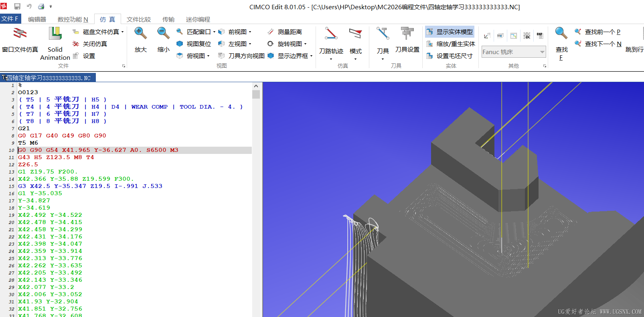Click the 左视图 left view cube icon
The height and width of the screenshot is (317, 644).
tap(221, 44)
